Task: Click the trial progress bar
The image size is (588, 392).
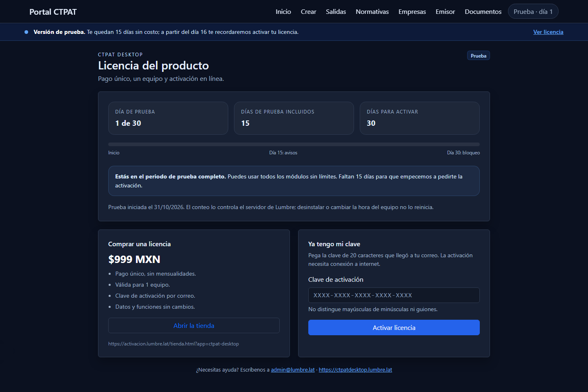Action: tap(294, 144)
